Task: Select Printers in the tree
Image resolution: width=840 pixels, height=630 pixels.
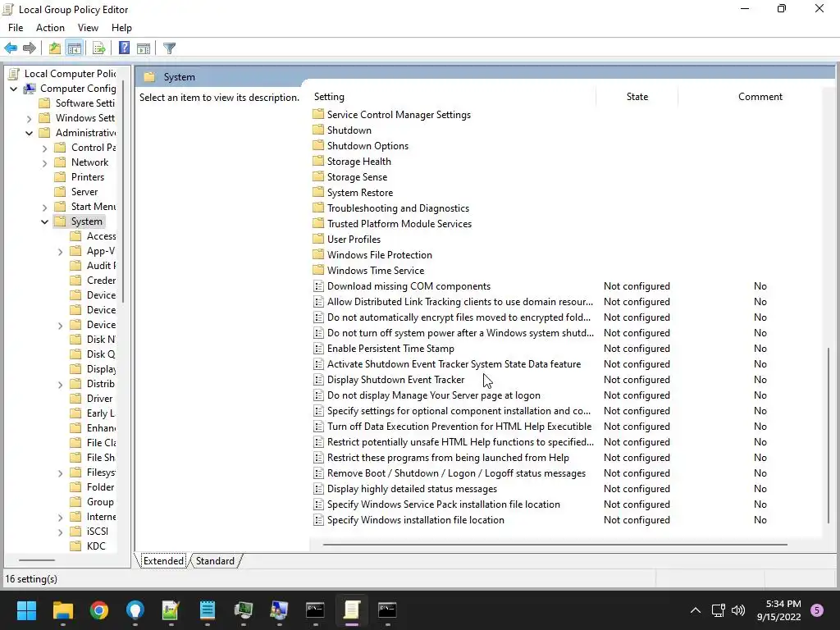Action: pos(87,177)
